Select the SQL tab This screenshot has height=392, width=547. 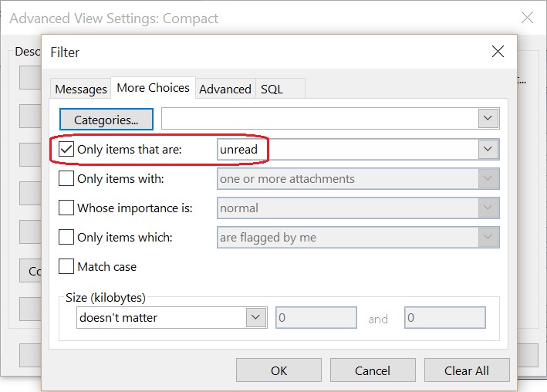point(272,90)
